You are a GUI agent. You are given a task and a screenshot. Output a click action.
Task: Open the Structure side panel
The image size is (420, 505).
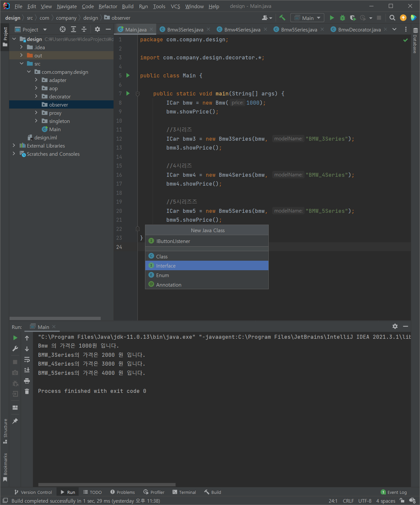coord(5,431)
